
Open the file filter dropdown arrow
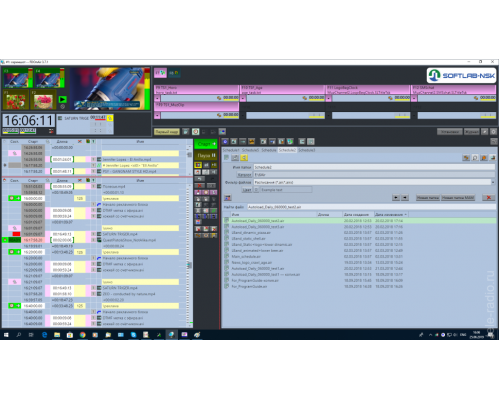(493, 182)
